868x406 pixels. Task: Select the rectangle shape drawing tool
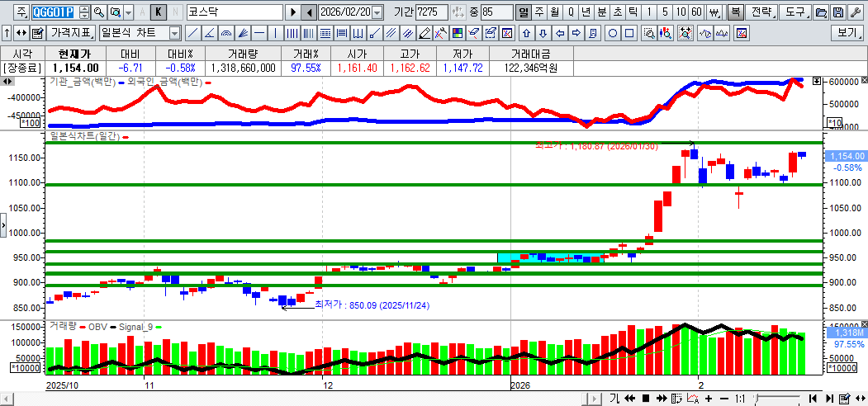click(629, 33)
